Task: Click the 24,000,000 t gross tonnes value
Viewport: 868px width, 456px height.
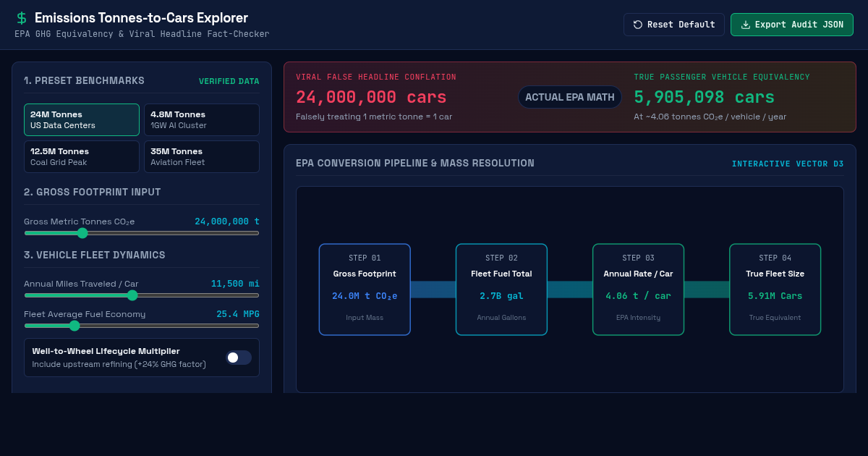Action: click(227, 221)
